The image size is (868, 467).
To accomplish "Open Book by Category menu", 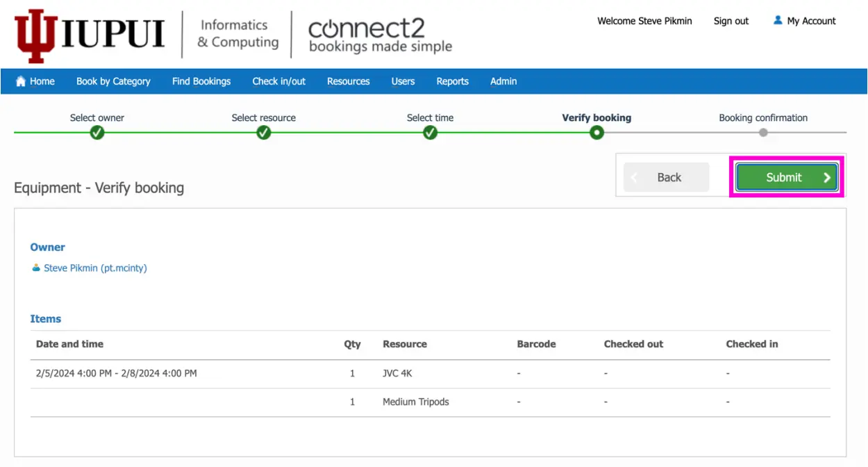I will point(113,81).
